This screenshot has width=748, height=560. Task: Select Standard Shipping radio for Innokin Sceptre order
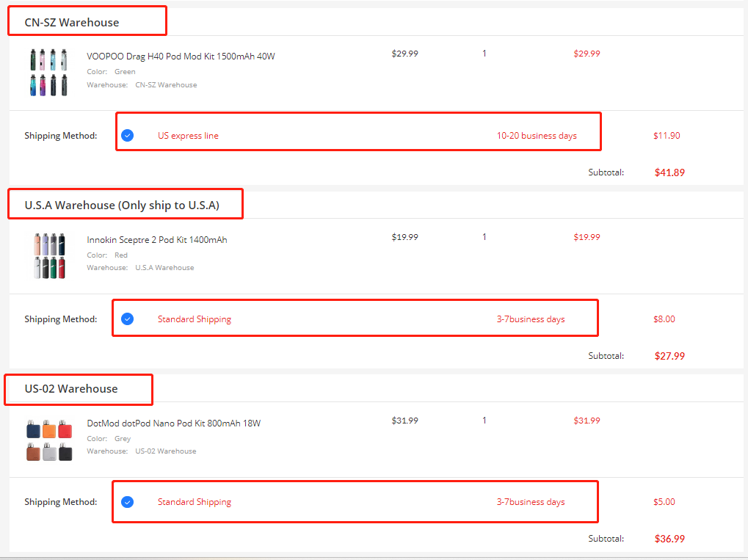pyautogui.click(x=128, y=319)
